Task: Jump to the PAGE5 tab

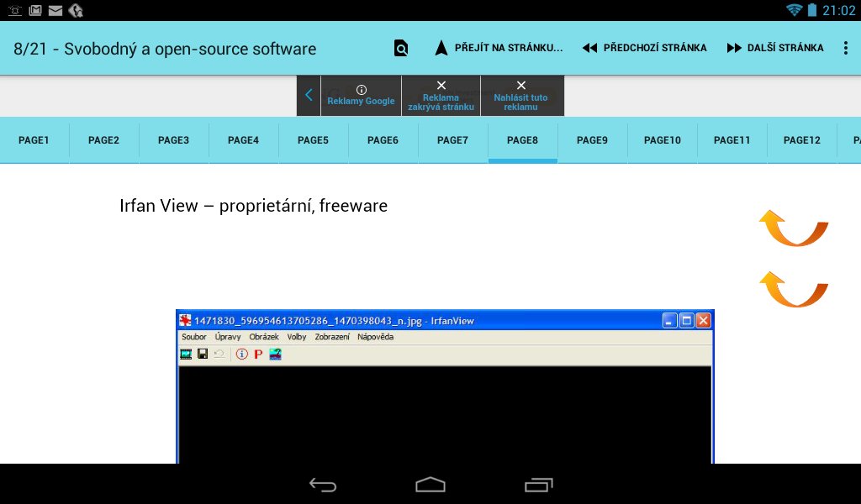Action: point(313,140)
